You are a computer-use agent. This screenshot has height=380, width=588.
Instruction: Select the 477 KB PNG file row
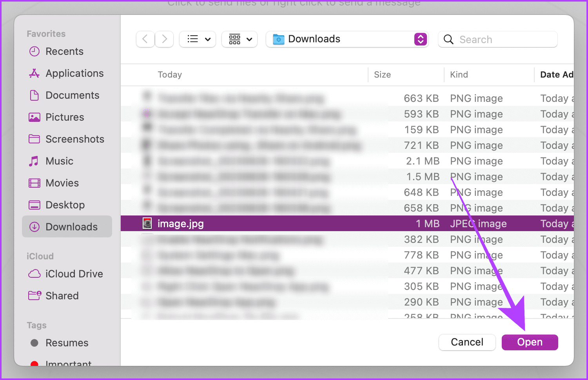pyautogui.click(x=347, y=271)
